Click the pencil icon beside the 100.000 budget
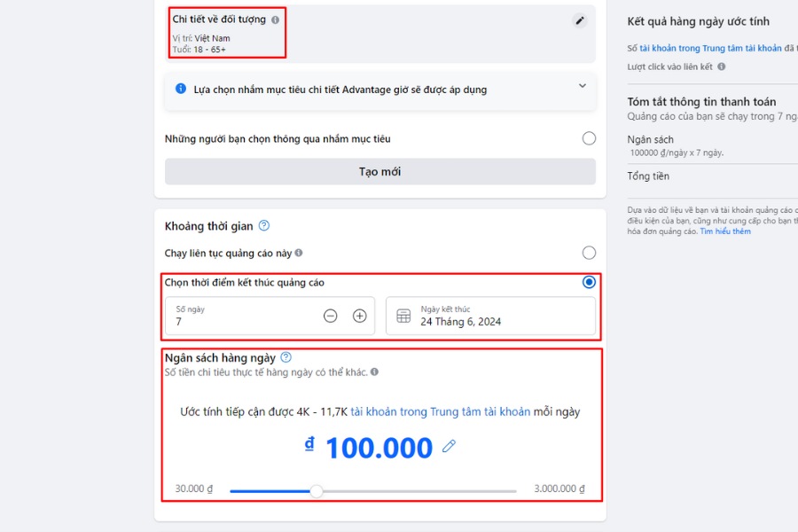The image size is (798, 532). click(449, 447)
